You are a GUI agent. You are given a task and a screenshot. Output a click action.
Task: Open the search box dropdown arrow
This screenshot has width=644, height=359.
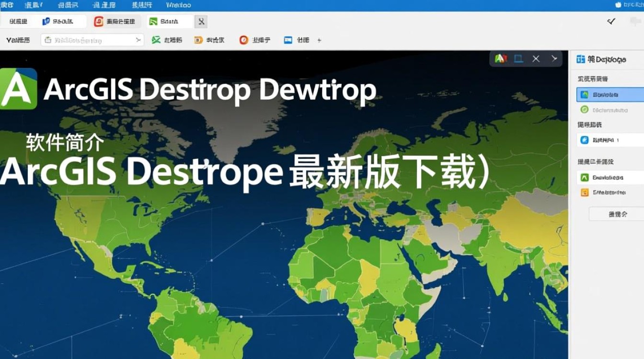[x=139, y=40]
